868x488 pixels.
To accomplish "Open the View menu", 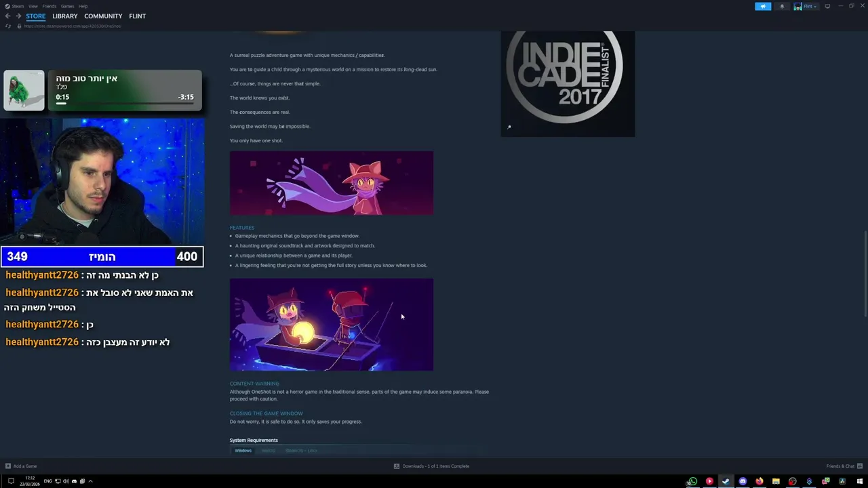I will pyautogui.click(x=33, y=6).
